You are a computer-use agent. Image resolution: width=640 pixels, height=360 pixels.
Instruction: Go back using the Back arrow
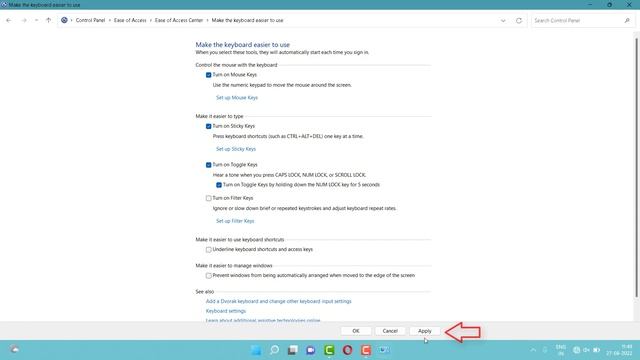(9, 20)
